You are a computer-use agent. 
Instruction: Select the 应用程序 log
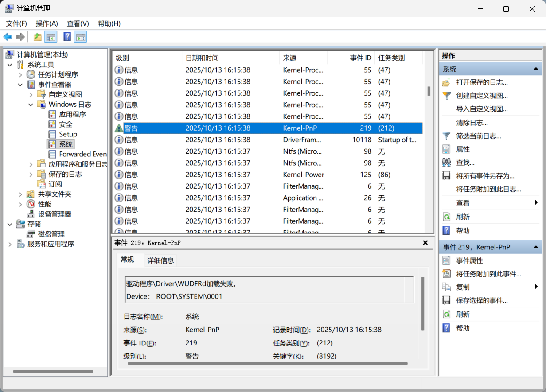pyautogui.click(x=73, y=114)
